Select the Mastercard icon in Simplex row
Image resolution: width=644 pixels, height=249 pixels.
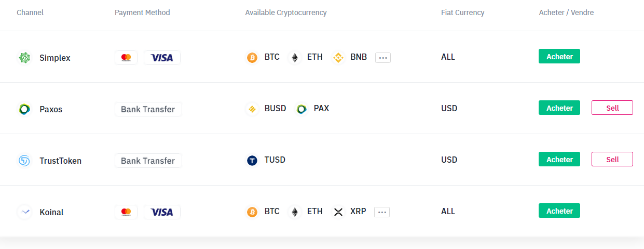point(126,58)
